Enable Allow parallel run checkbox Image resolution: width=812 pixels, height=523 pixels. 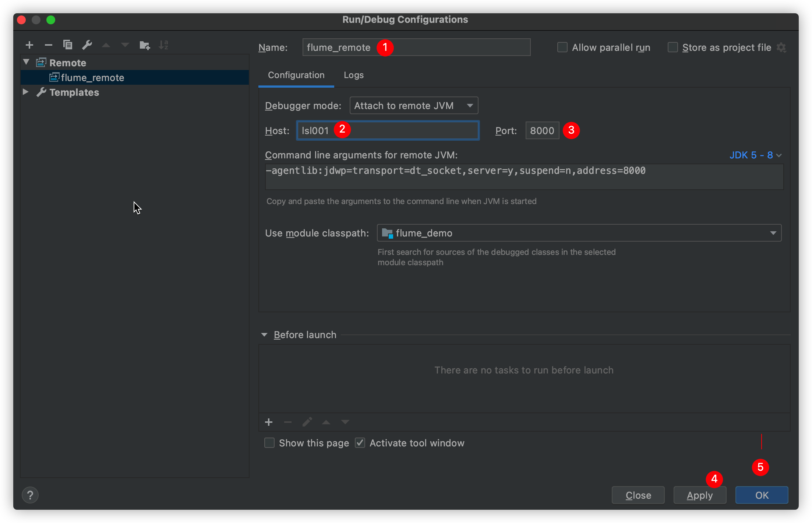tap(562, 48)
